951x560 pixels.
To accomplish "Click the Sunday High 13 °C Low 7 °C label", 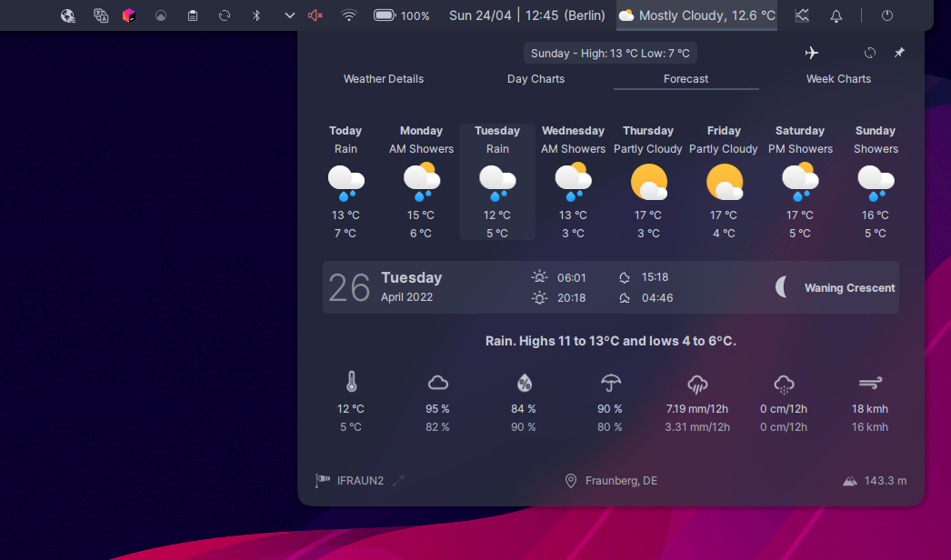I will pyautogui.click(x=610, y=54).
